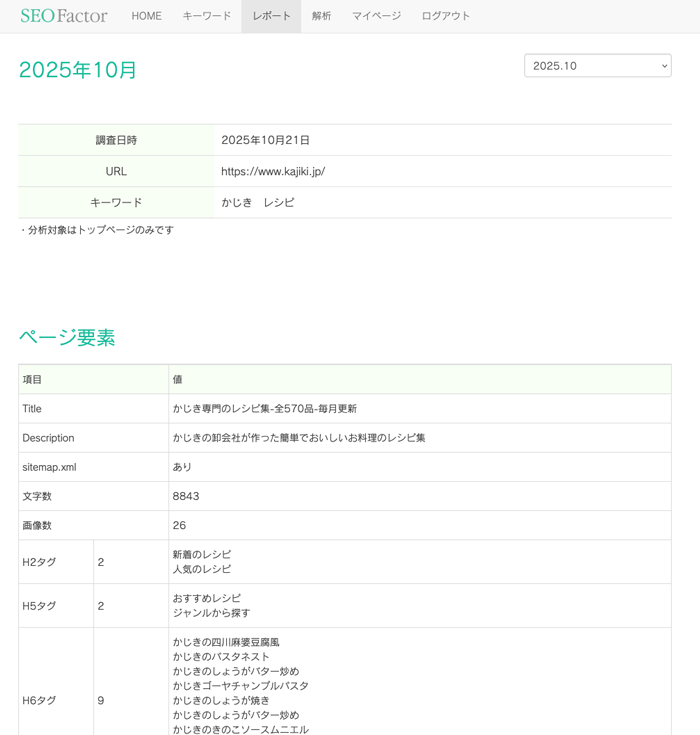Expand the 2025.10 month dropdown
This screenshot has height=735, width=700.
click(597, 66)
